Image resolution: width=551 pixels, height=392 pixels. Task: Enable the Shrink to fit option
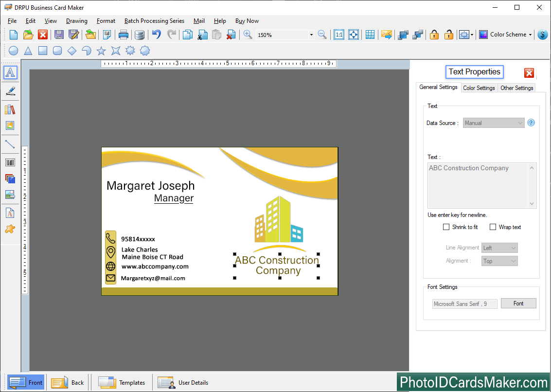pos(446,227)
